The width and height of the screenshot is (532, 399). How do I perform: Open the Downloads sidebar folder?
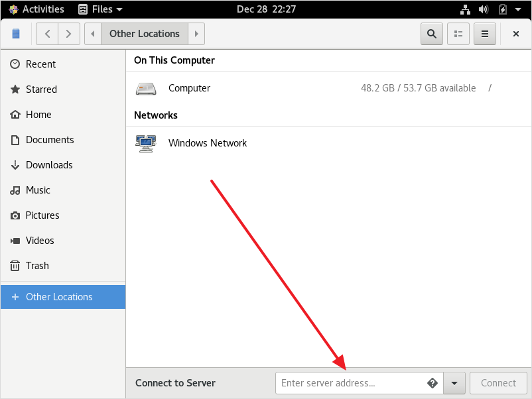click(x=63, y=165)
